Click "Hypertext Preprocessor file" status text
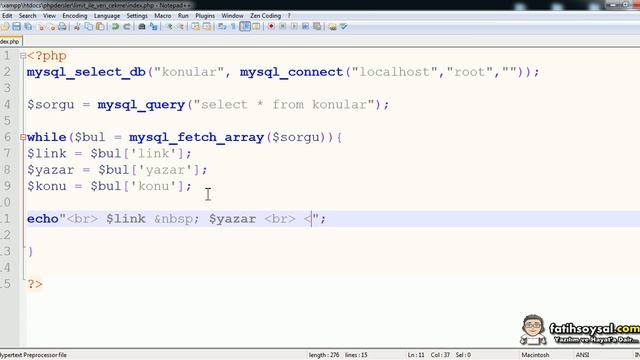 [33, 355]
